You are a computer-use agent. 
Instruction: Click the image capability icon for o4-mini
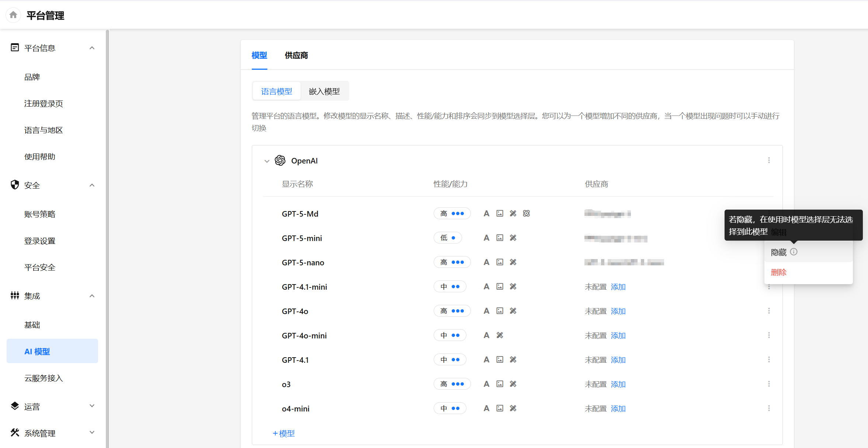pos(500,408)
